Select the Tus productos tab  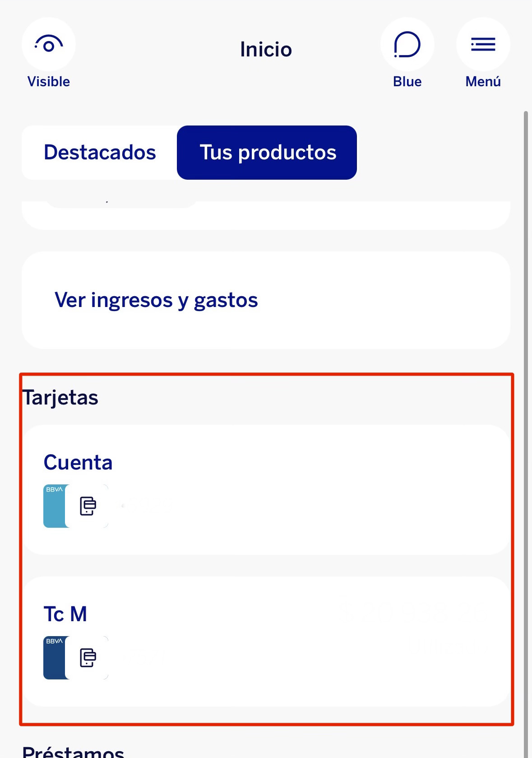pyautogui.click(x=267, y=153)
